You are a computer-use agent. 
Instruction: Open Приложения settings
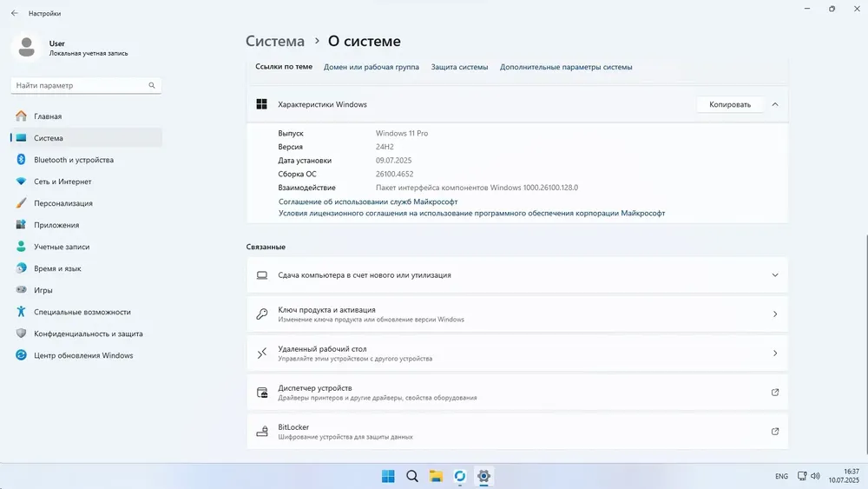click(x=86, y=225)
